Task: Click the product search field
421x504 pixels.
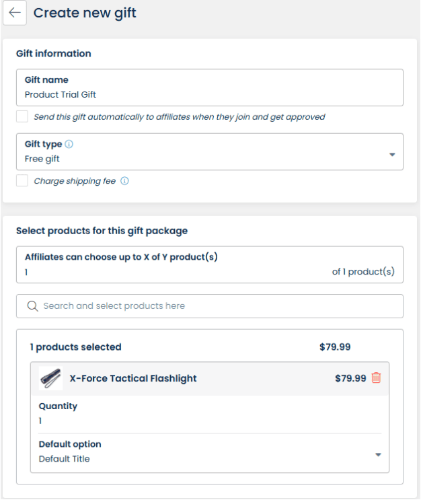Action: pos(215,306)
